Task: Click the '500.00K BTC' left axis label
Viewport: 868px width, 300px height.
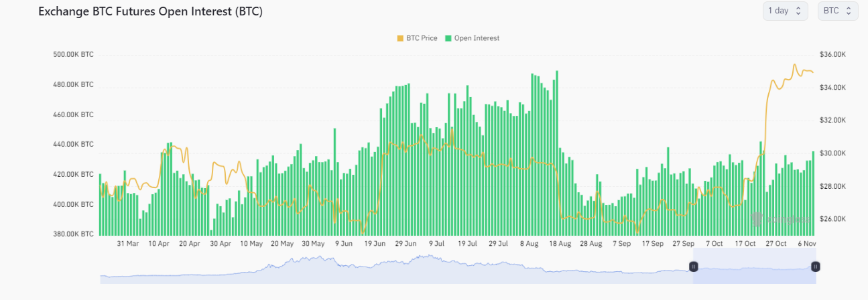Action: coord(73,55)
